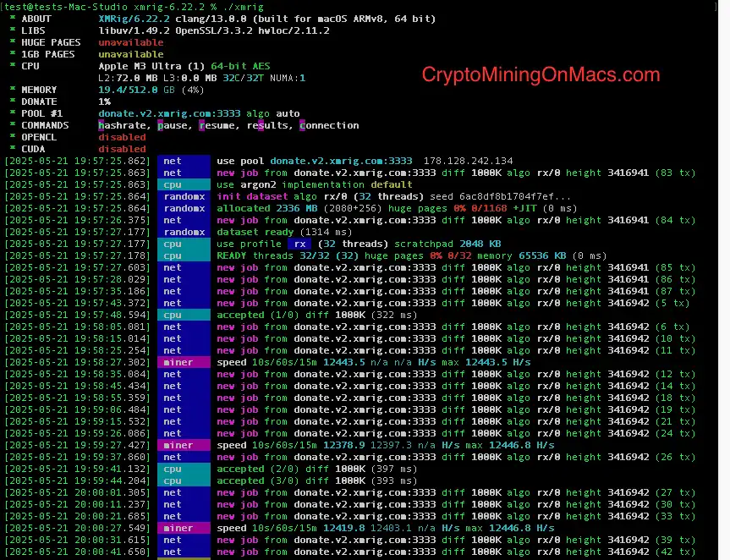This screenshot has width=730, height=560.
Task: Click the rx profile badge
Action: point(299,244)
